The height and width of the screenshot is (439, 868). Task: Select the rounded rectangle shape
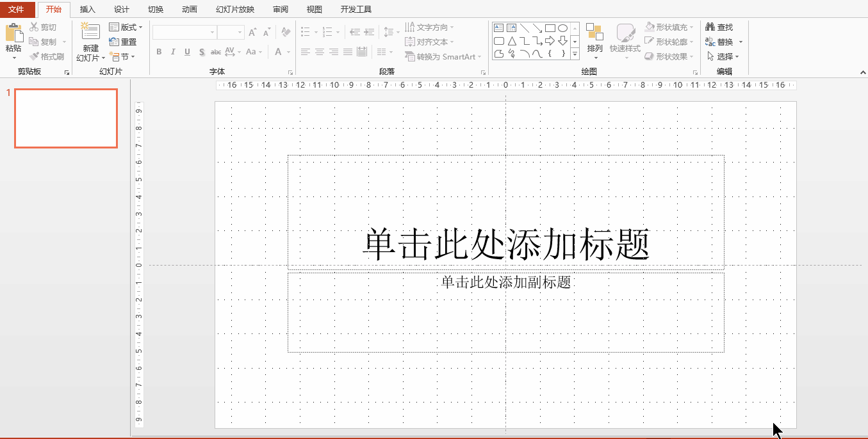[x=498, y=41]
